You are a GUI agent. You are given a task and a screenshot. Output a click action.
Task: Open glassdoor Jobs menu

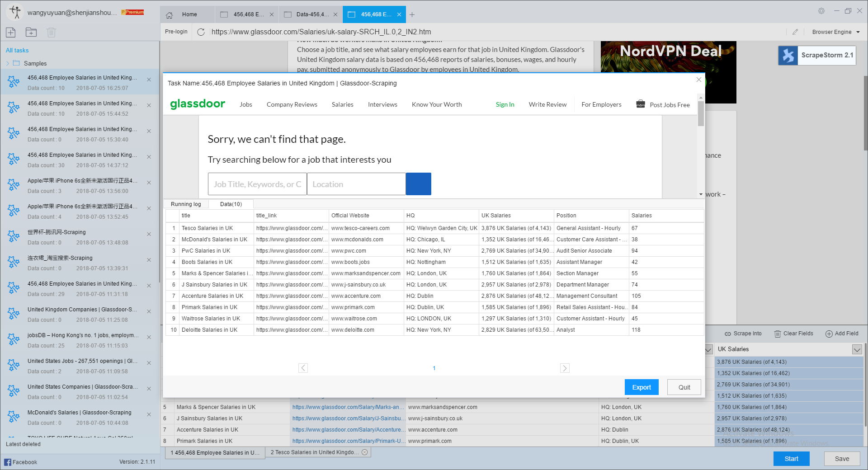point(246,104)
